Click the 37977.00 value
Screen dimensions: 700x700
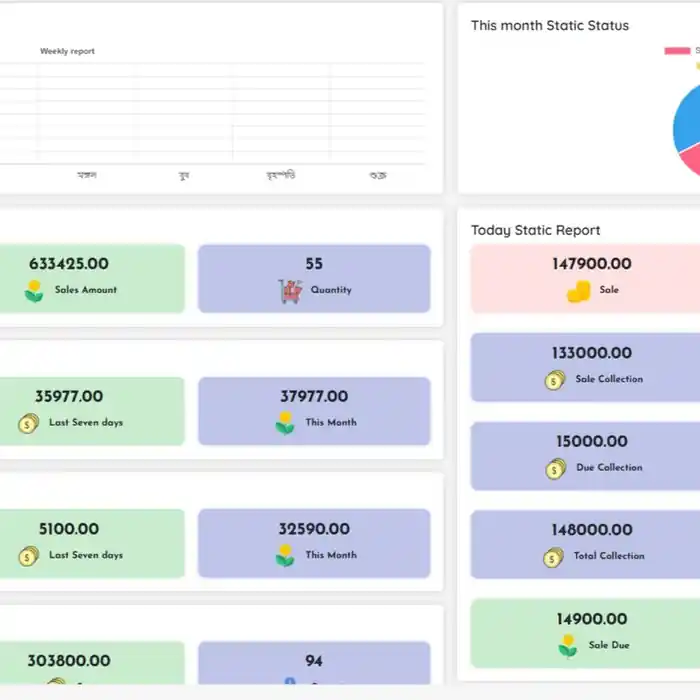pos(314,396)
